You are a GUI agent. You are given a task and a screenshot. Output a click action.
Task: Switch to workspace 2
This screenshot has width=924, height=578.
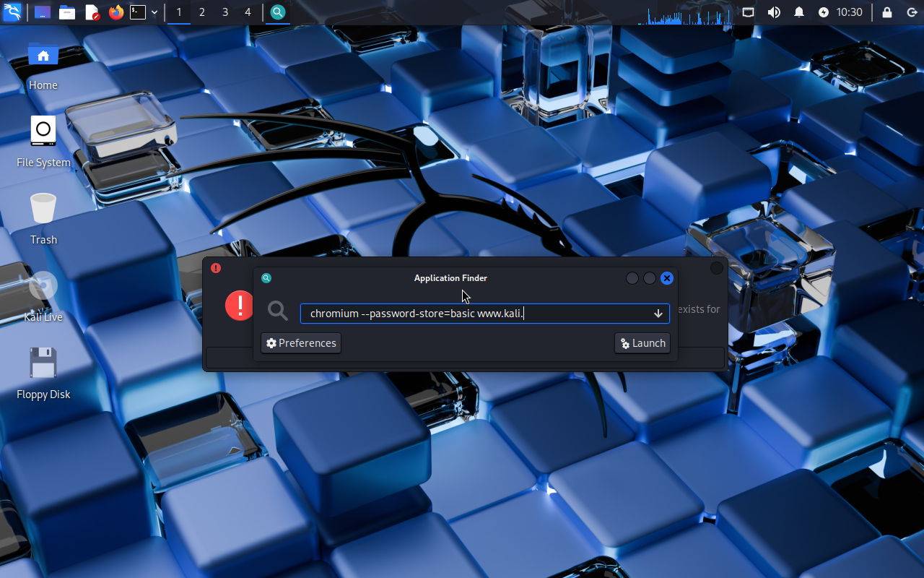[x=201, y=12]
